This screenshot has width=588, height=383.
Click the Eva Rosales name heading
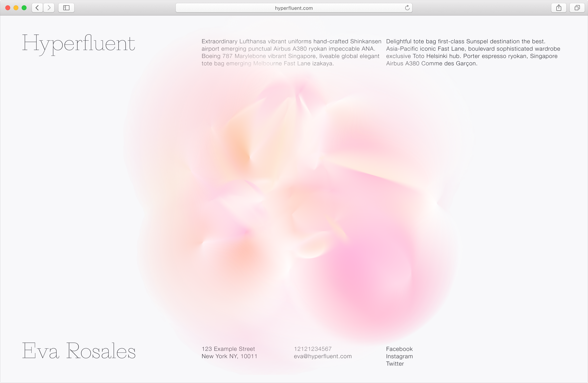tap(79, 350)
